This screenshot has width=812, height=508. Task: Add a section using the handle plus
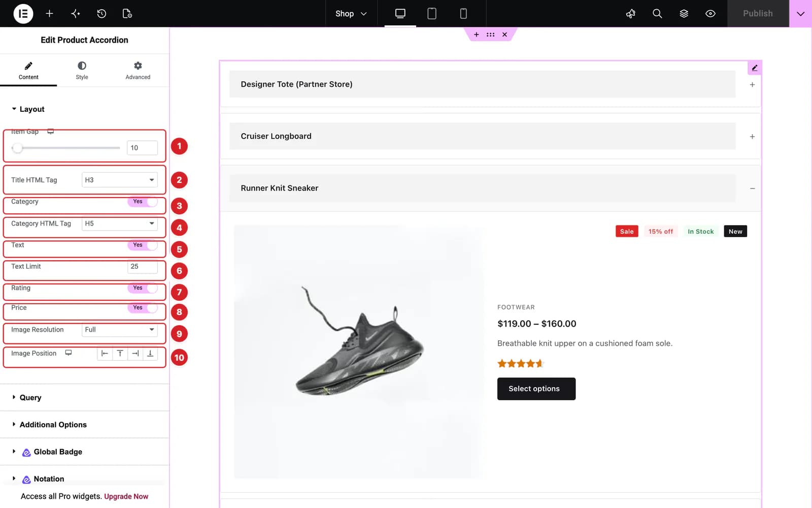[476, 35]
